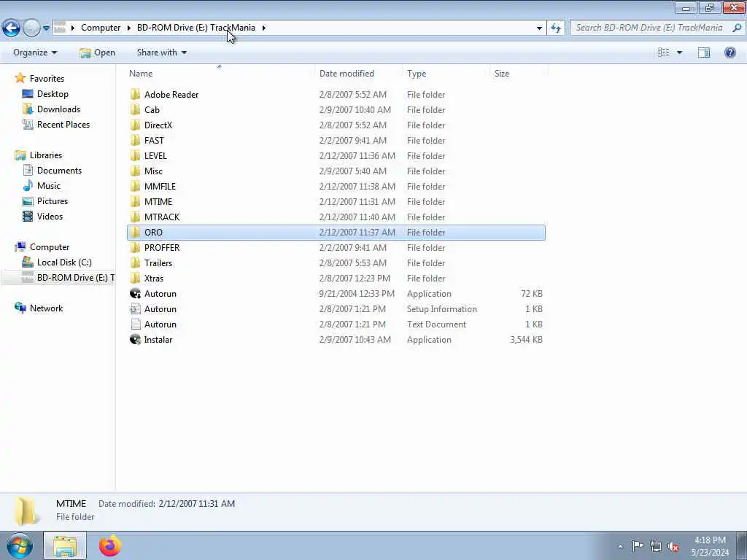This screenshot has height=560, width=747.
Task: Change view with the view icon
Action: 664,52
